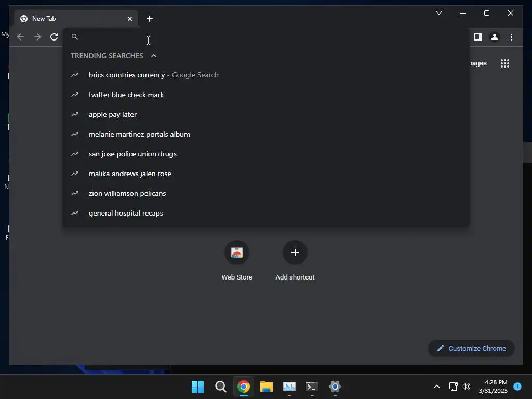Reload the current page
Screen dimensions: 532x399
click(x=54, y=37)
